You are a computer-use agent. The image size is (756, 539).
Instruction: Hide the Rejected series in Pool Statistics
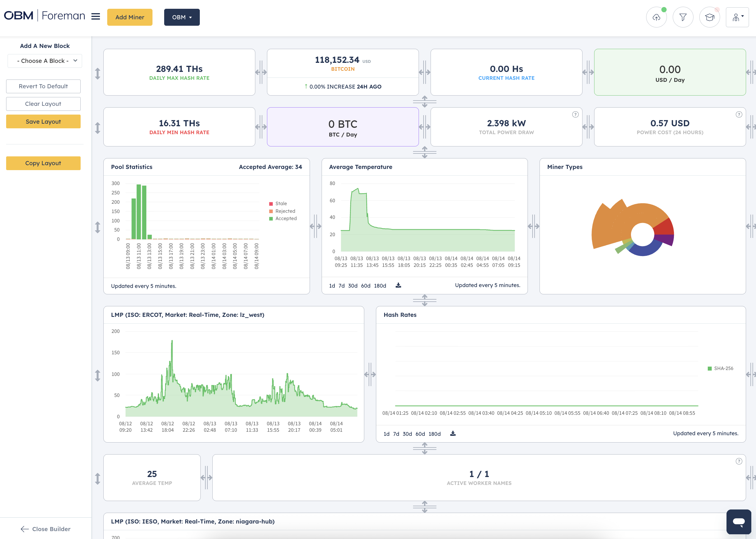click(285, 211)
